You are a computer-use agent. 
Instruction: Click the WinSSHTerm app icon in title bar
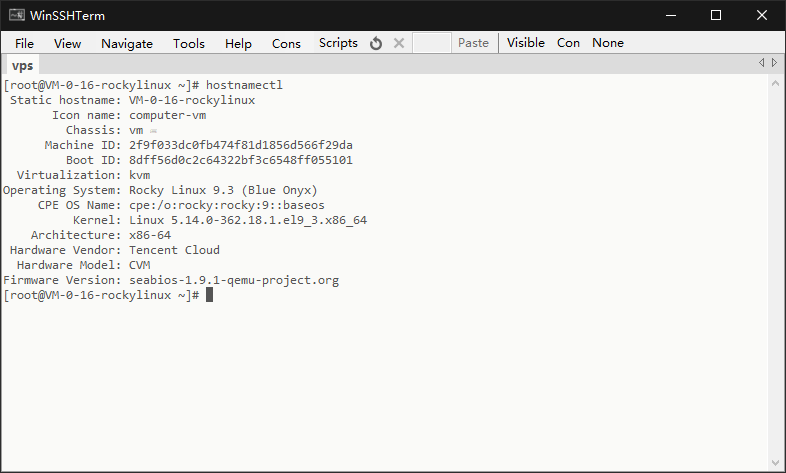(17, 15)
